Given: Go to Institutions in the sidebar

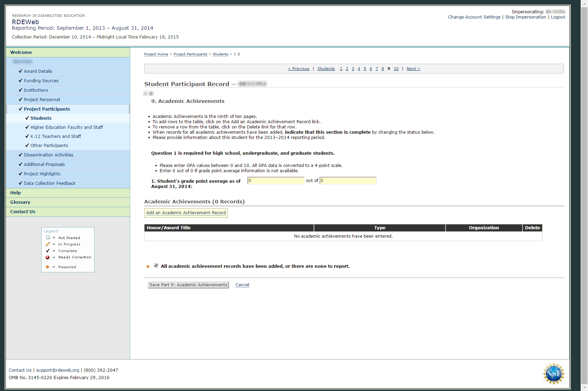Looking at the screenshot, I should coord(36,90).
